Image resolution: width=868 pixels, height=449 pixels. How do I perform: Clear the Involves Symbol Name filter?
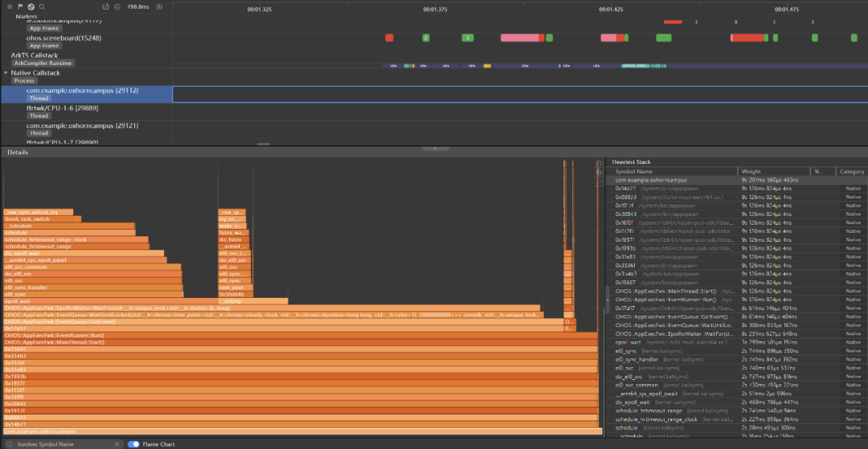point(117,444)
